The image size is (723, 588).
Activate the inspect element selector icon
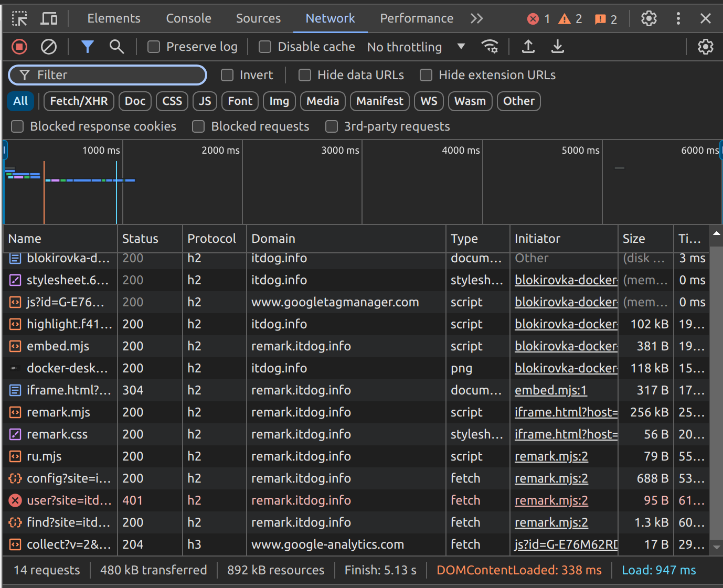pos(19,19)
